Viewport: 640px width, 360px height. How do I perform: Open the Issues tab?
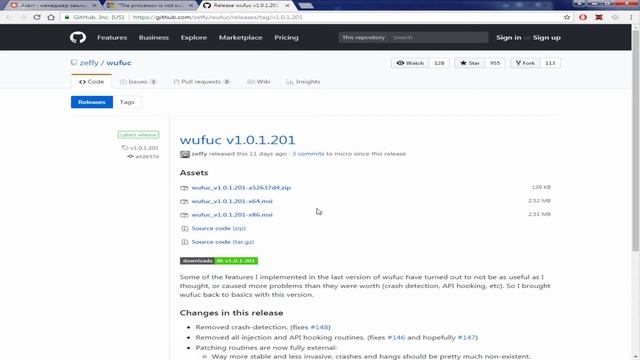tap(138, 82)
